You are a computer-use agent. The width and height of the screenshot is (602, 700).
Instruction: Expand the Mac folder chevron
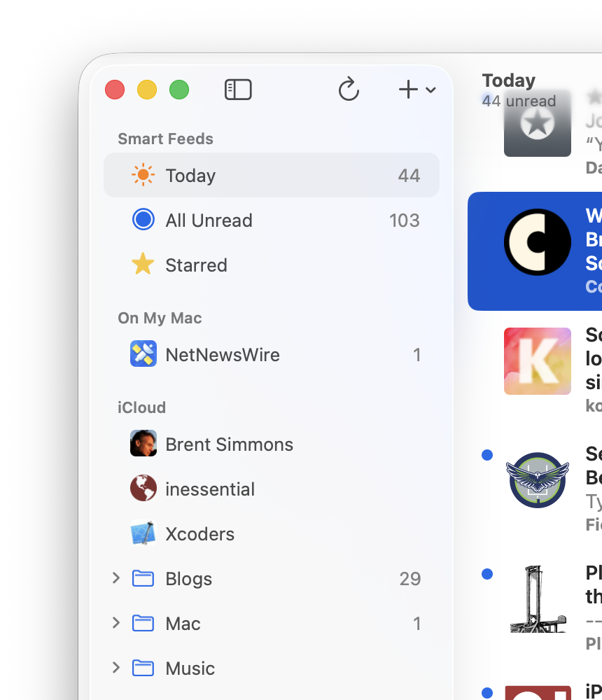pyautogui.click(x=116, y=623)
